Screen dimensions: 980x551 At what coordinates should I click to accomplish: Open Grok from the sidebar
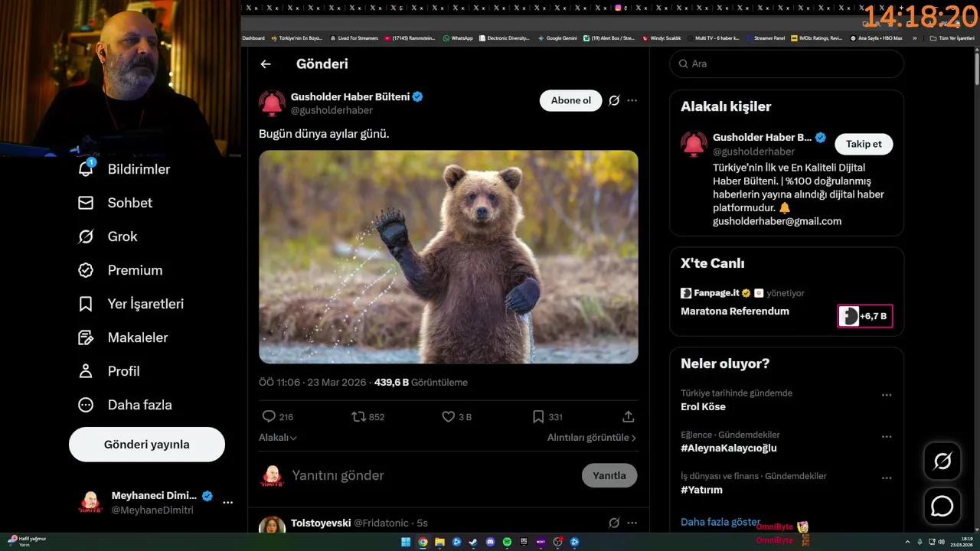108,236
